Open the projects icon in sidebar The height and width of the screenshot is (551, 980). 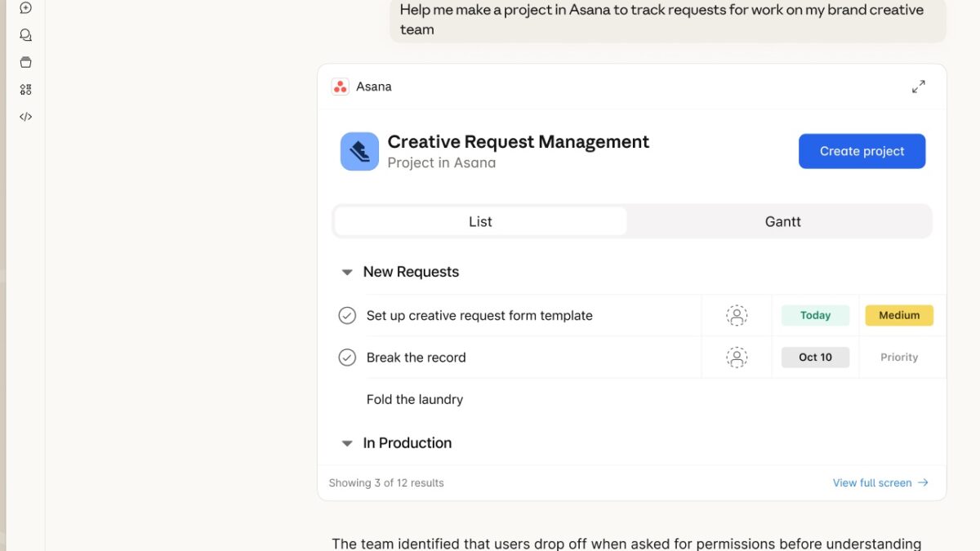(x=25, y=62)
